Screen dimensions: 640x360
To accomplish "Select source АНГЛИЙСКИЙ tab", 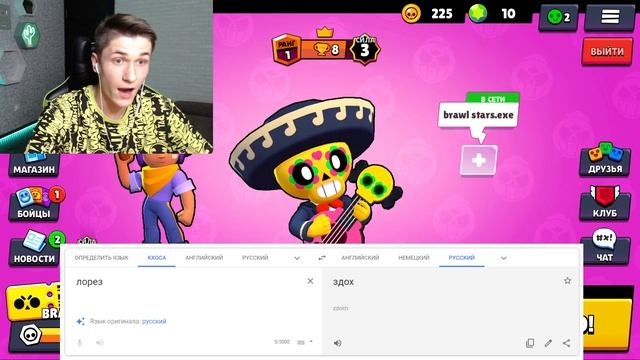I will point(204,258).
